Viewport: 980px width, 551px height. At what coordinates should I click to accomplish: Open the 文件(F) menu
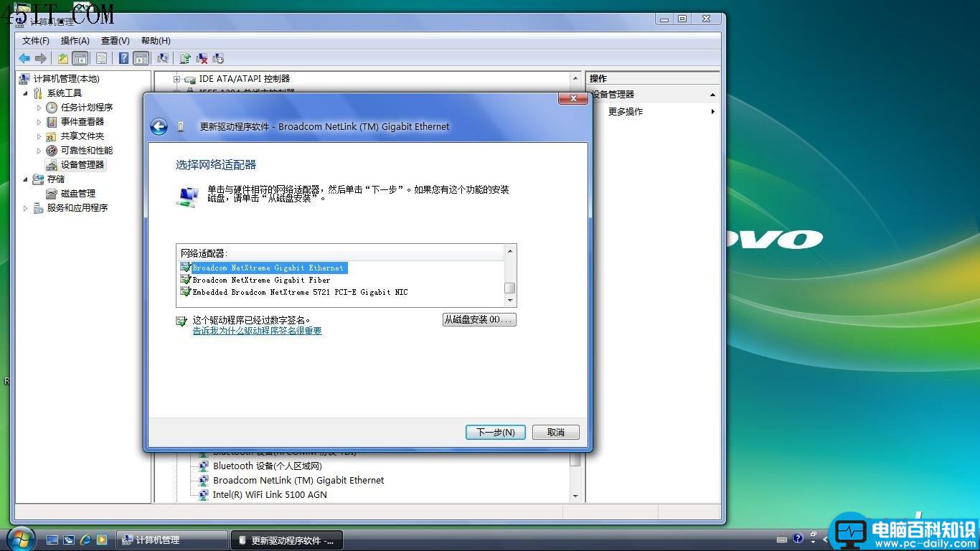[x=36, y=41]
